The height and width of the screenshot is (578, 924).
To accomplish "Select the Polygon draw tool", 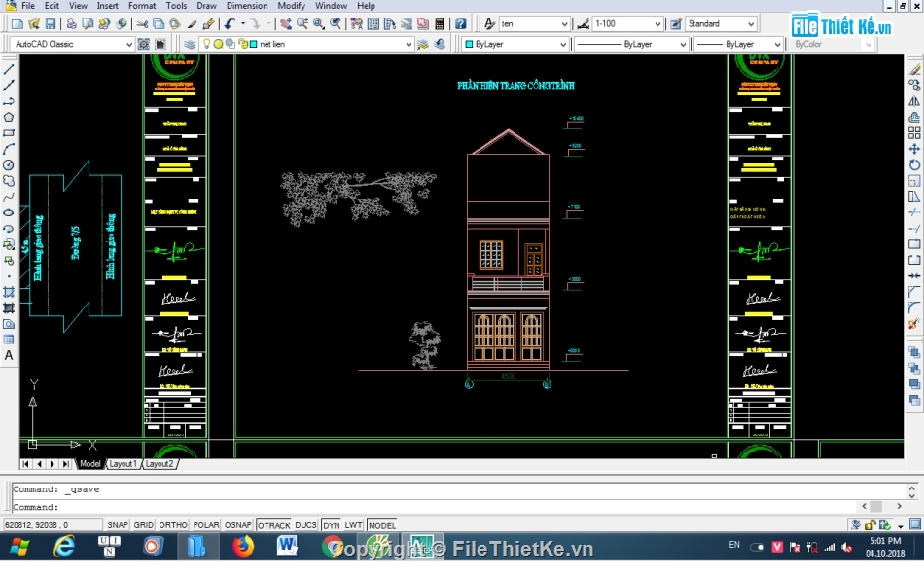I will [9, 118].
